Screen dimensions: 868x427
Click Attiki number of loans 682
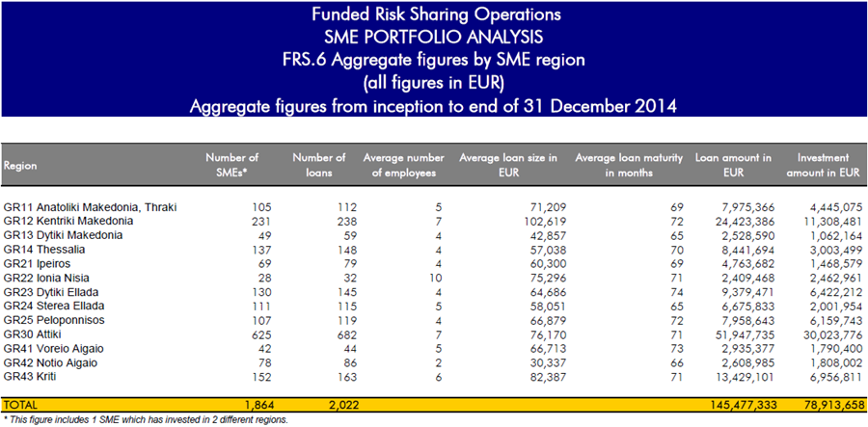click(x=347, y=334)
